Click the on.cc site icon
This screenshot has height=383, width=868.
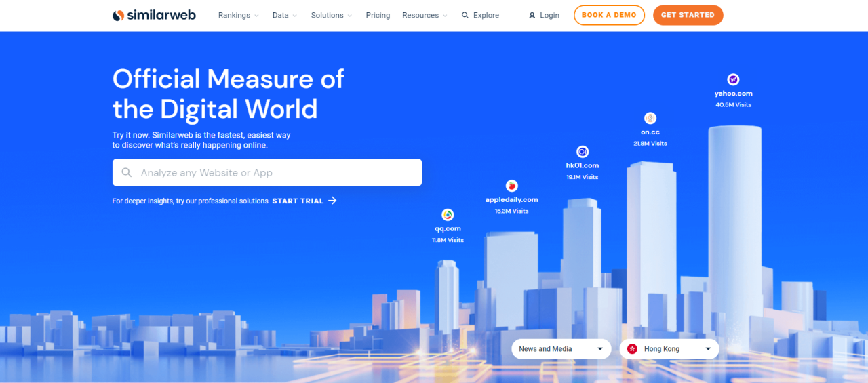click(650, 118)
